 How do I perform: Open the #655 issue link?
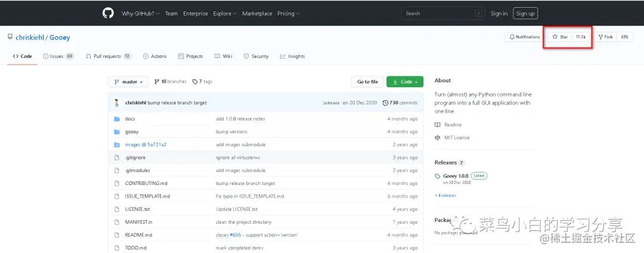[x=236, y=235]
